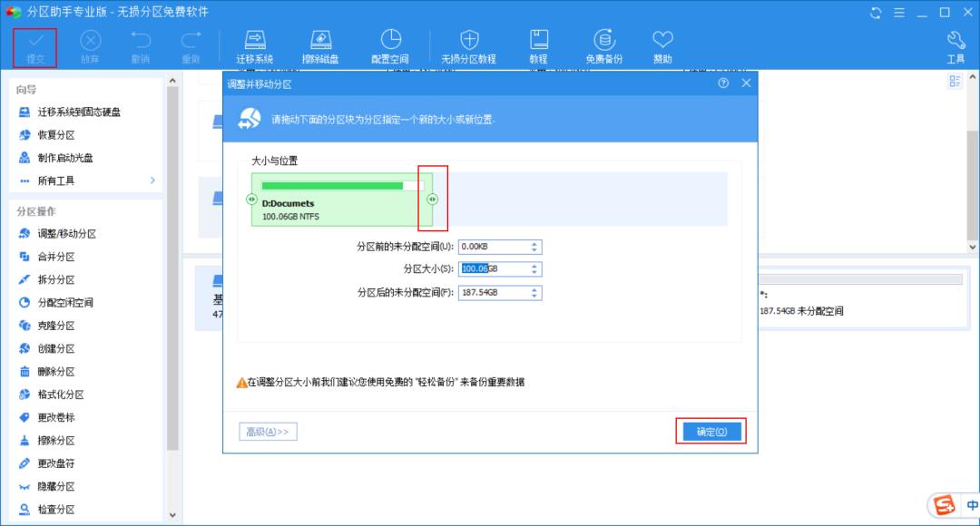Select the 迁移系统 toolbar icon
This screenshot has height=526, width=980.
(x=254, y=44)
